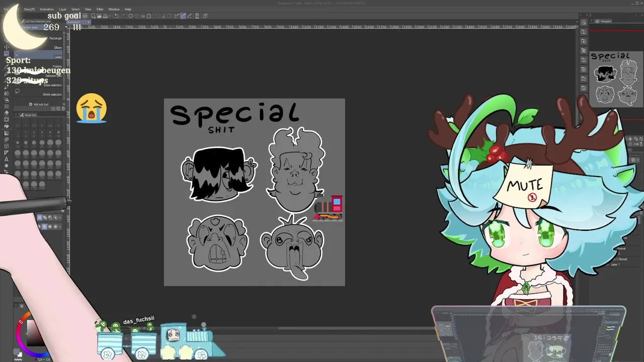
Task: Open the Select menu
Action: (x=75, y=9)
